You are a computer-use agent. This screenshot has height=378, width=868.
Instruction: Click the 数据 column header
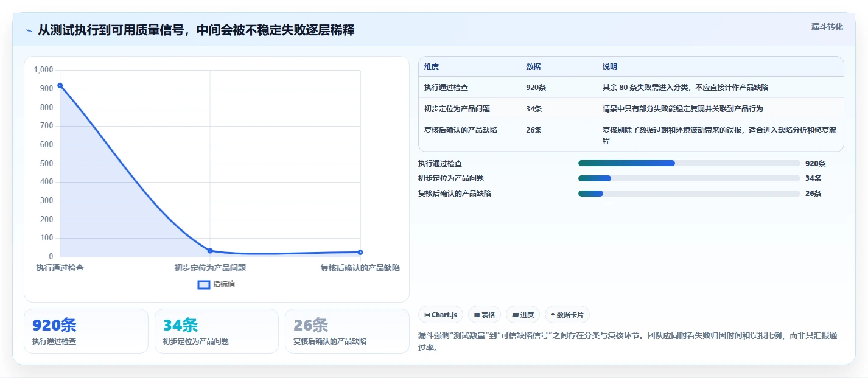[533, 67]
